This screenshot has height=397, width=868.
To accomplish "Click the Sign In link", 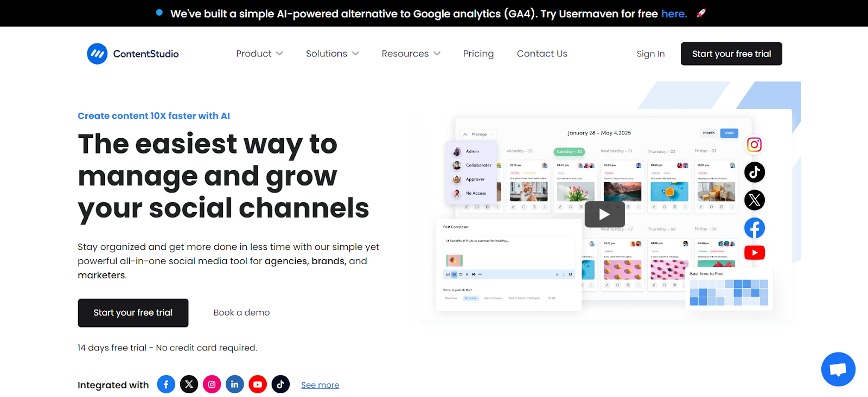I will (x=650, y=54).
